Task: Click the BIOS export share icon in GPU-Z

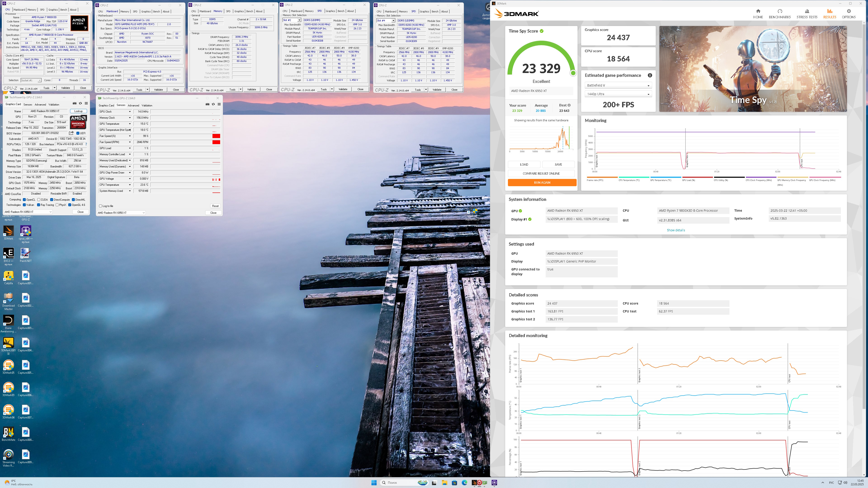Action: 71,133
